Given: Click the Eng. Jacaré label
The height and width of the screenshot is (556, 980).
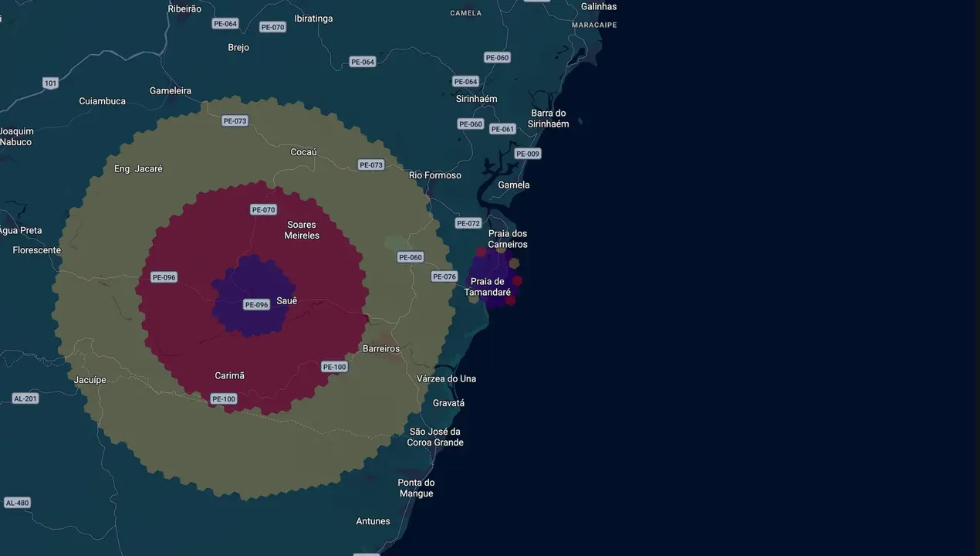Looking at the screenshot, I should (138, 168).
